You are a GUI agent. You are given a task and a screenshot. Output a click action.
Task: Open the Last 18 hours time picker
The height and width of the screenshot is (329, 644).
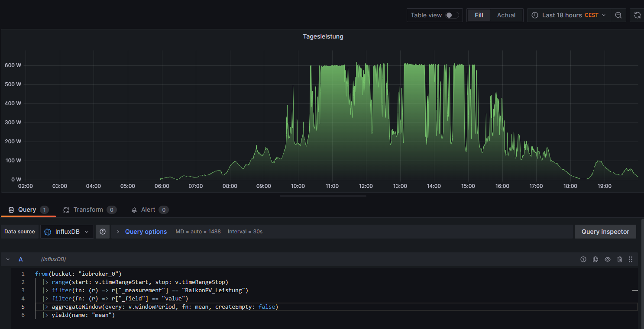pos(569,15)
